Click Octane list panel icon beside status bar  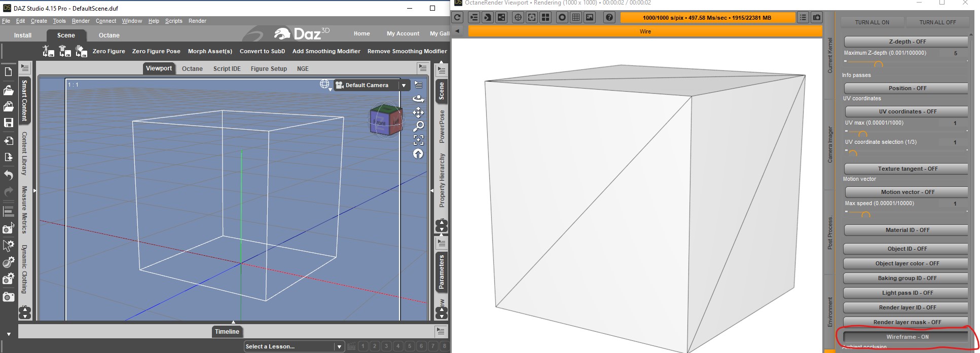[x=803, y=17]
